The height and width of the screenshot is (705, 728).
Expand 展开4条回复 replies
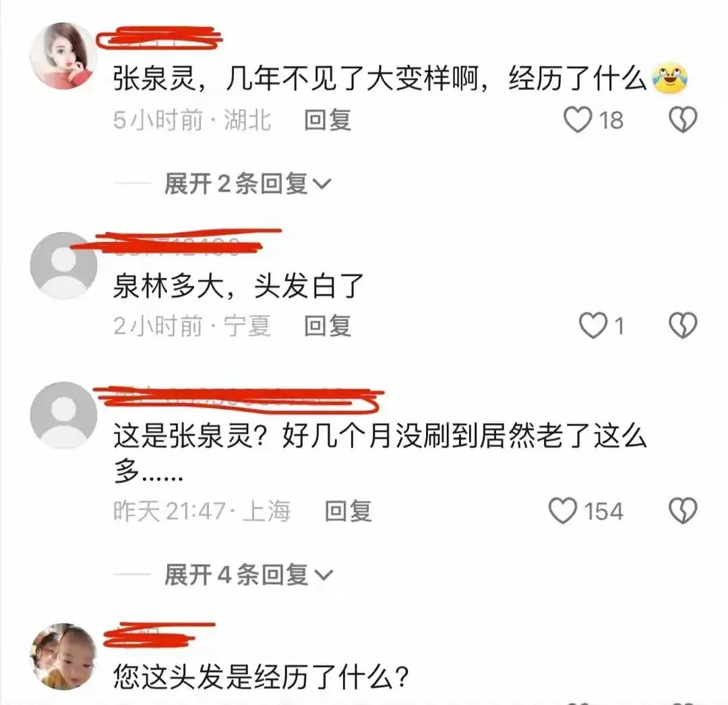point(248,575)
